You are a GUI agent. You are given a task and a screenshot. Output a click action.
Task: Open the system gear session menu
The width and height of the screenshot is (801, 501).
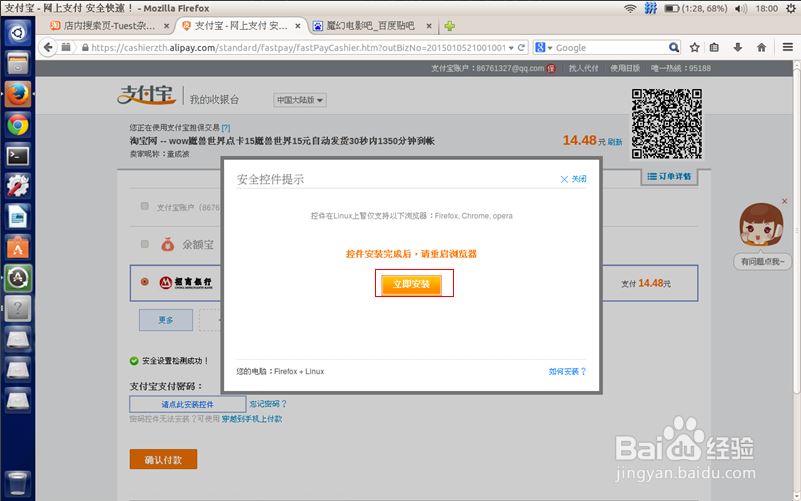(x=791, y=8)
